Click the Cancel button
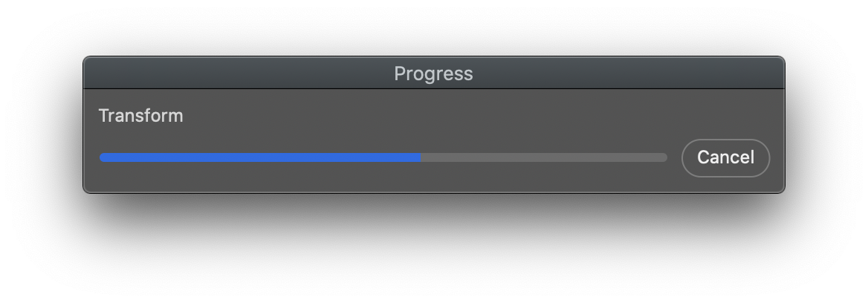This screenshot has height=303, width=868. [725, 157]
